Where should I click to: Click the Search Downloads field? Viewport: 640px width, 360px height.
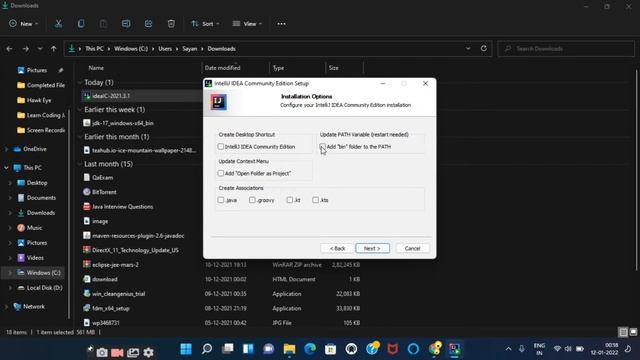tap(566, 49)
